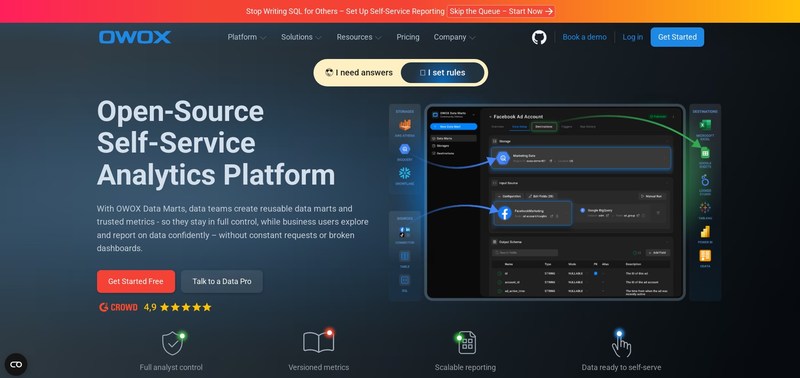
Task: Click the Scalable reporting document icon
Action: (466, 343)
